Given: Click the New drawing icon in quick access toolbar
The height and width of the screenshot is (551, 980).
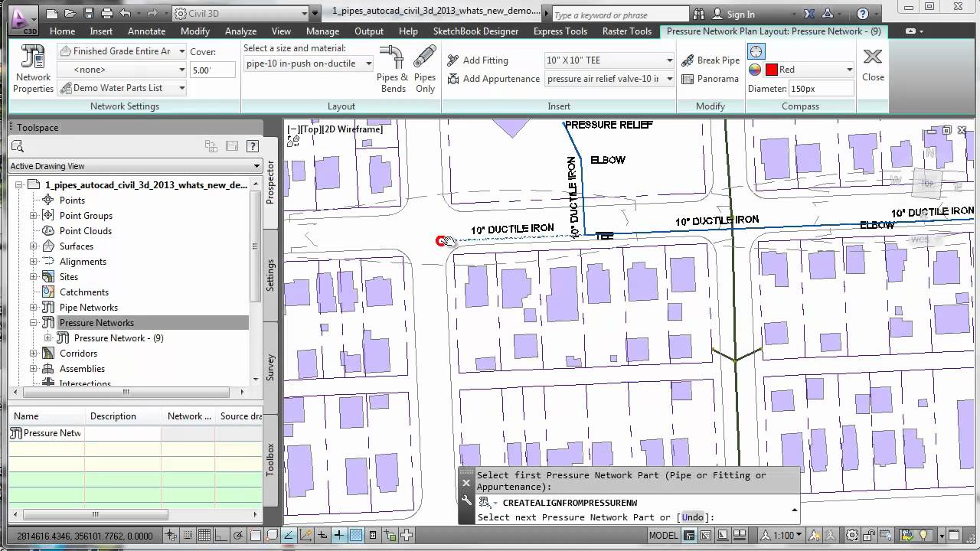Looking at the screenshot, I should click(52, 14).
